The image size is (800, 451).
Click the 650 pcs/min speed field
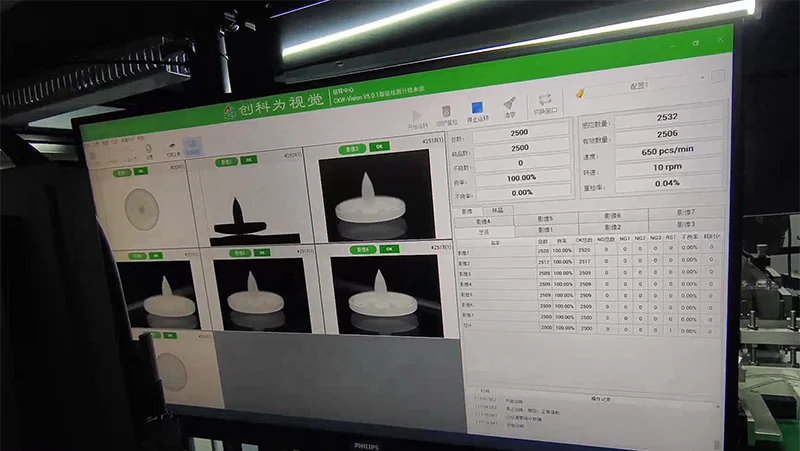click(x=666, y=152)
